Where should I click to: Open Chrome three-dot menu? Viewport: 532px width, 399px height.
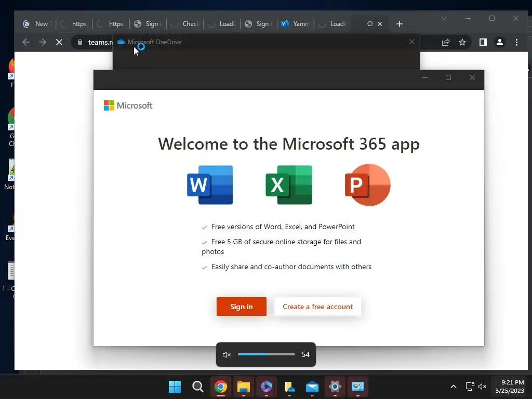coord(516,42)
